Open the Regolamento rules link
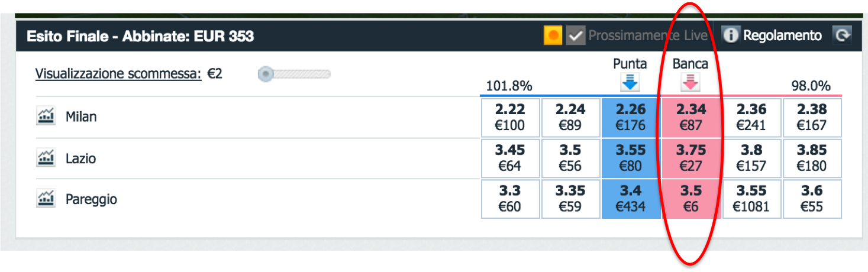868x272 pixels. pos(782,35)
